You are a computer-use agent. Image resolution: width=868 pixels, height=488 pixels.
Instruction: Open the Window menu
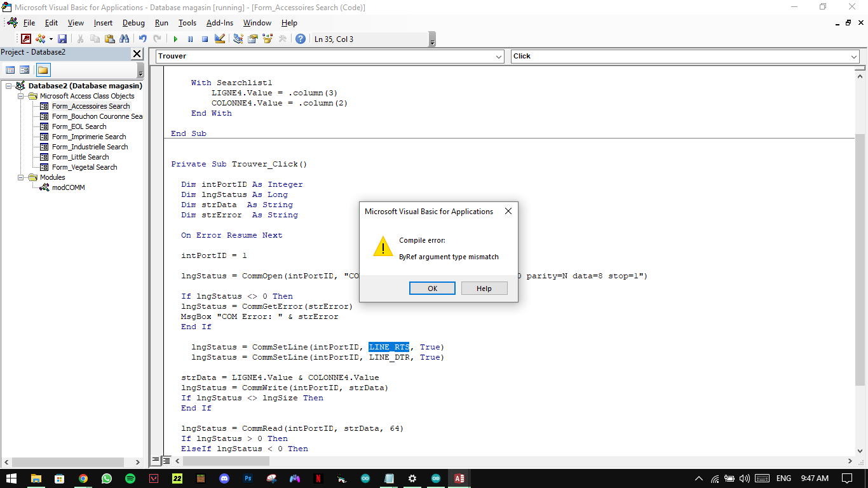pyautogui.click(x=257, y=23)
